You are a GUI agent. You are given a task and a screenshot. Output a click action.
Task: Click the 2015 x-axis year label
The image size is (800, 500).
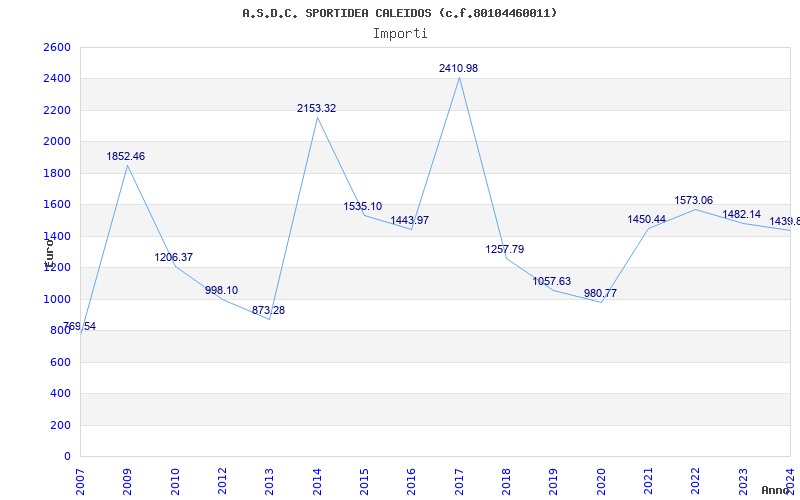point(364,481)
